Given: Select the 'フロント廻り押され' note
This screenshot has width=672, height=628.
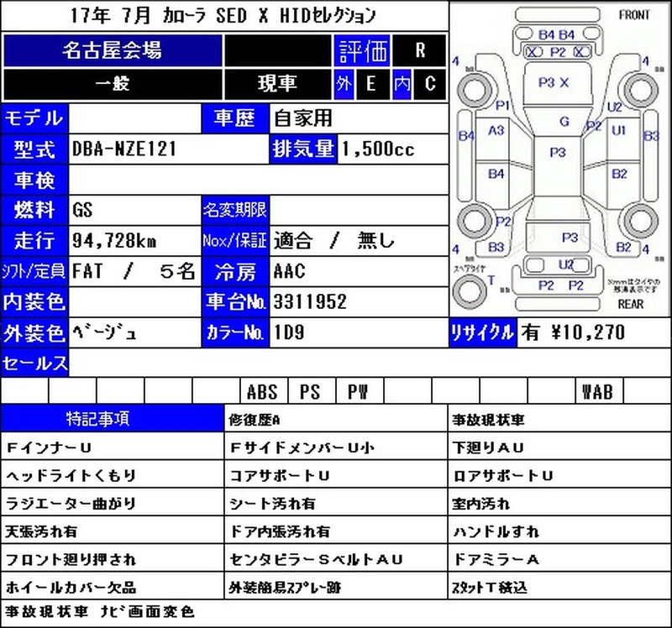Looking at the screenshot, I should click(x=71, y=559).
